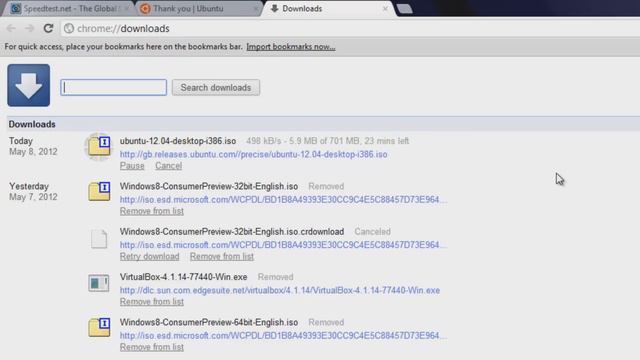Click the page info icon in the address bar

click(x=69, y=28)
